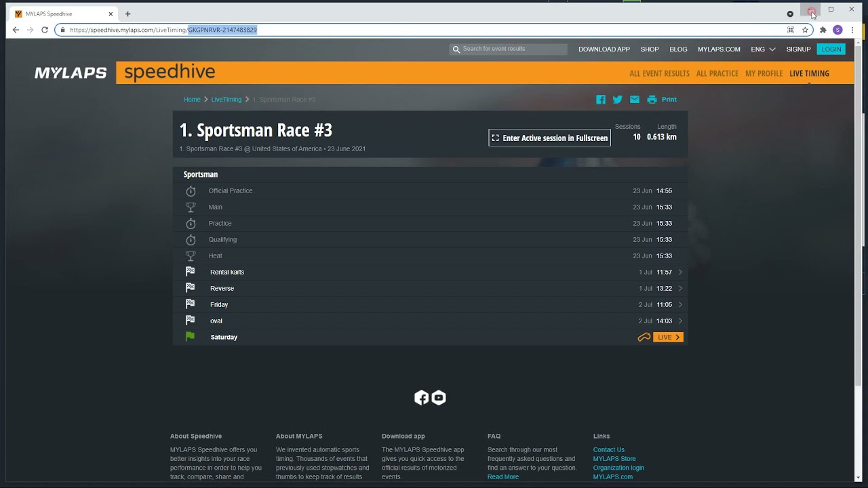Click the printer icon next to Print

652,100
